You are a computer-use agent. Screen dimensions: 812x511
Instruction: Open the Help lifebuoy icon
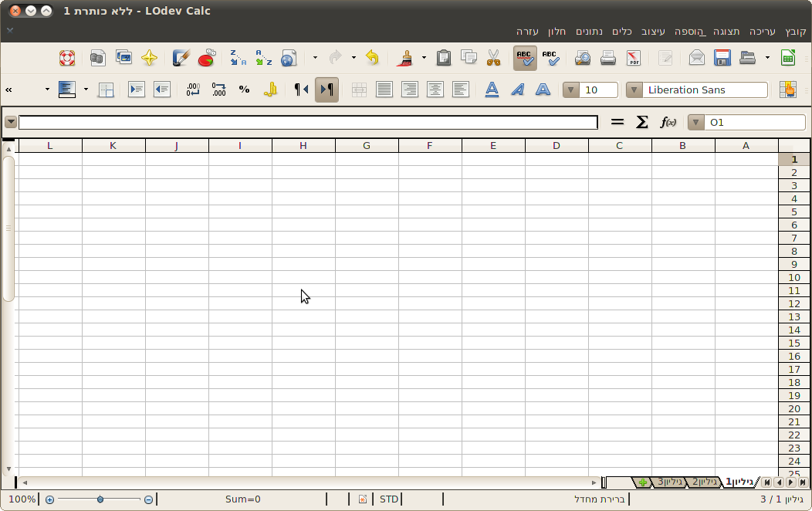coord(67,58)
